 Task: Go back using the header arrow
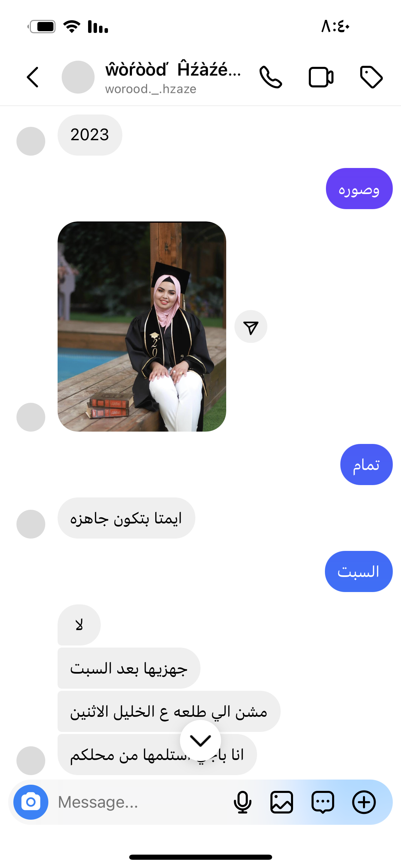tap(33, 77)
